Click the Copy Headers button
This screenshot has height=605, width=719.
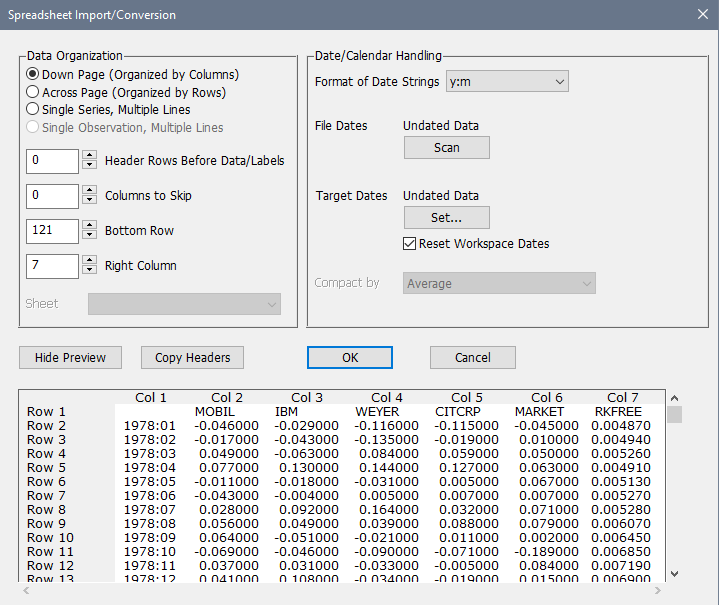point(193,357)
